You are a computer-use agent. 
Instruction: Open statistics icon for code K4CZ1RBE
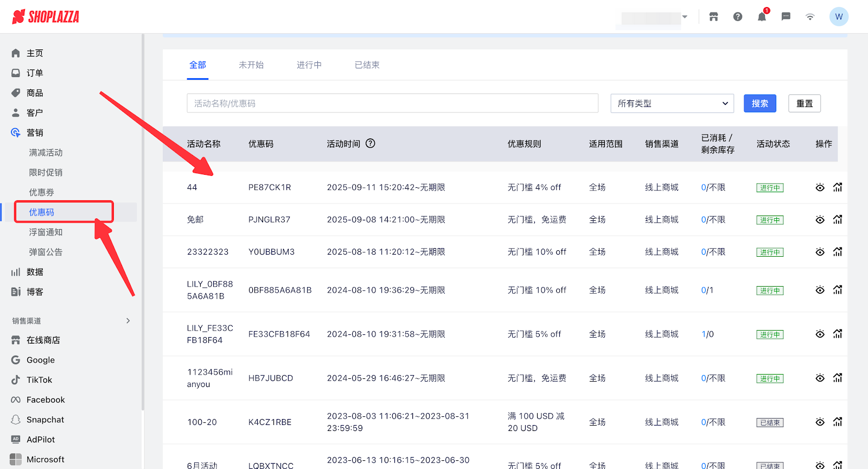pos(838,422)
